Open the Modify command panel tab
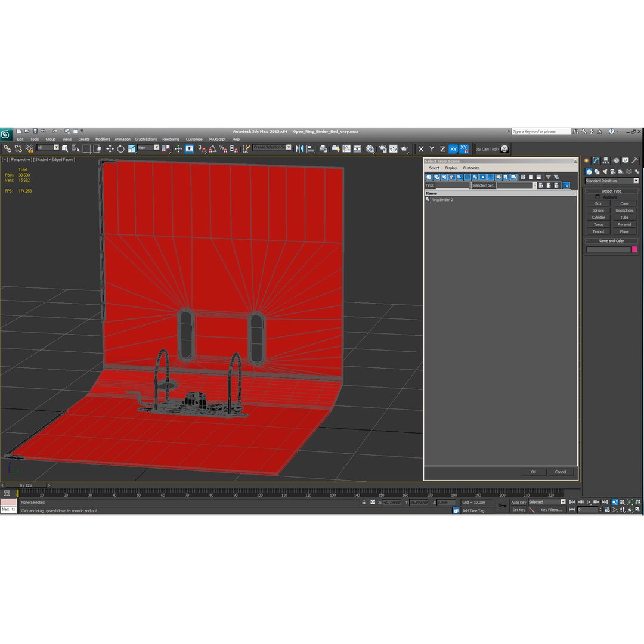The image size is (644, 644). point(596,160)
